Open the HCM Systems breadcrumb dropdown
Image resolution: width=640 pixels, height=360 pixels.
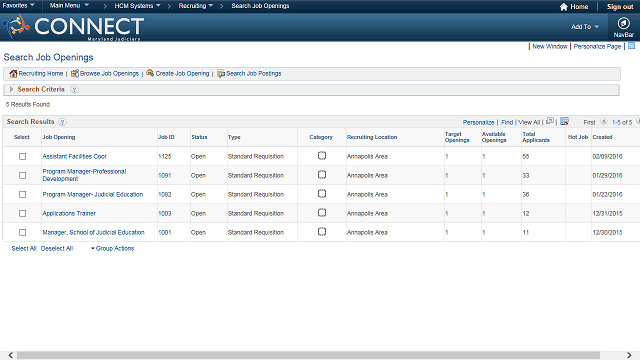138,6
